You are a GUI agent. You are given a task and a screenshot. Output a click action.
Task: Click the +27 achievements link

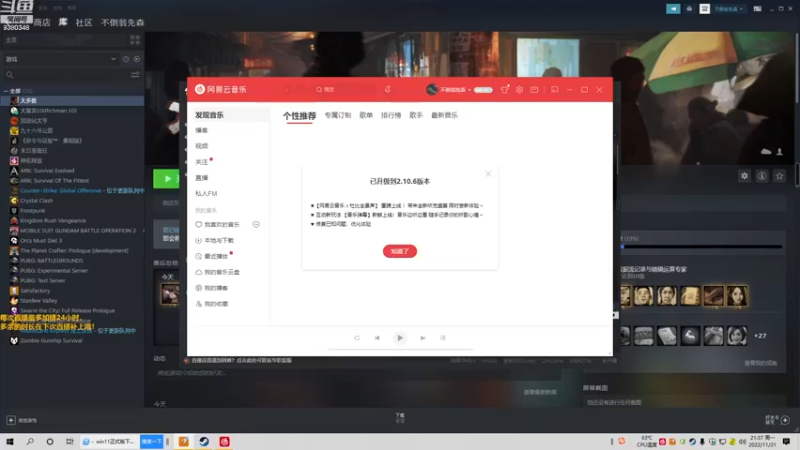pos(760,336)
